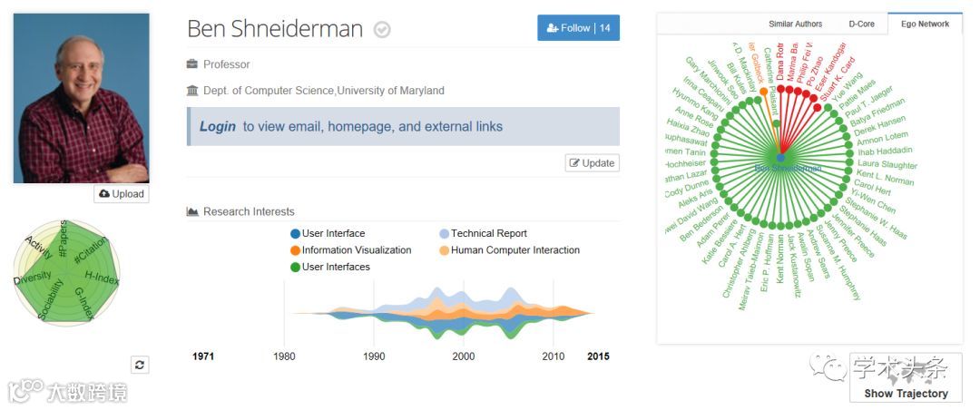980x410 pixels.
Task: Toggle the Information Visualization orange legend dot
Action: click(x=295, y=250)
